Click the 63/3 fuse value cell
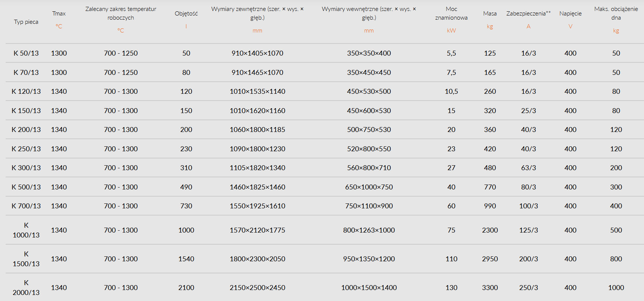 click(528, 168)
